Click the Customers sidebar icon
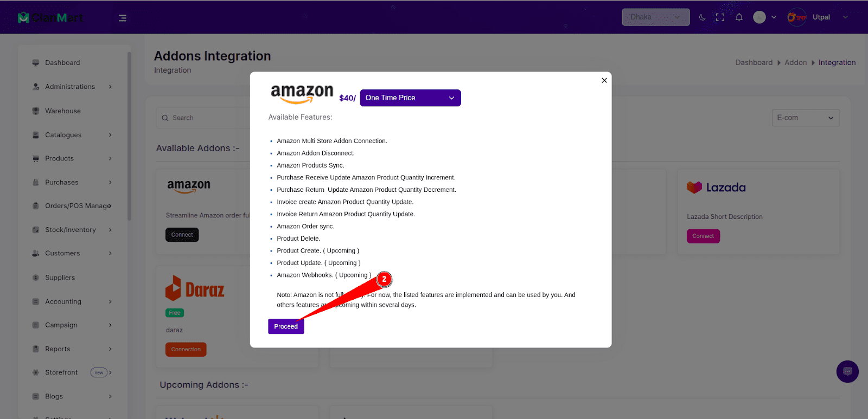Viewport: 868px width, 419px height. (x=36, y=254)
